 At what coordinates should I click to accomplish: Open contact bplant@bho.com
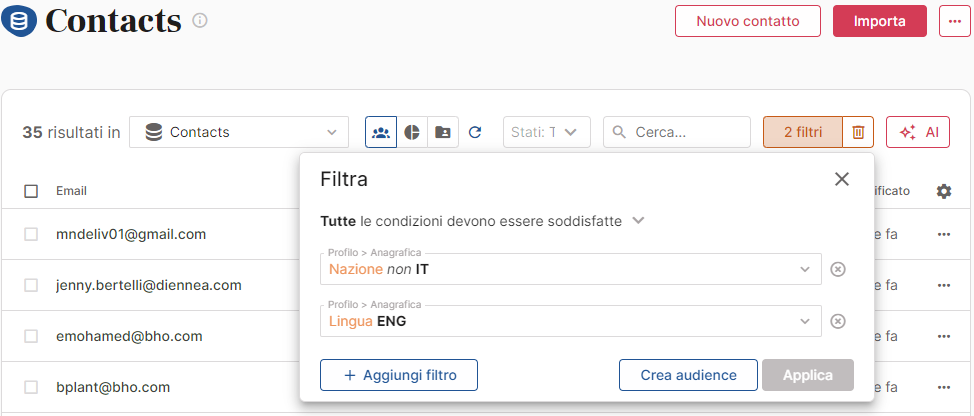[113, 387]
